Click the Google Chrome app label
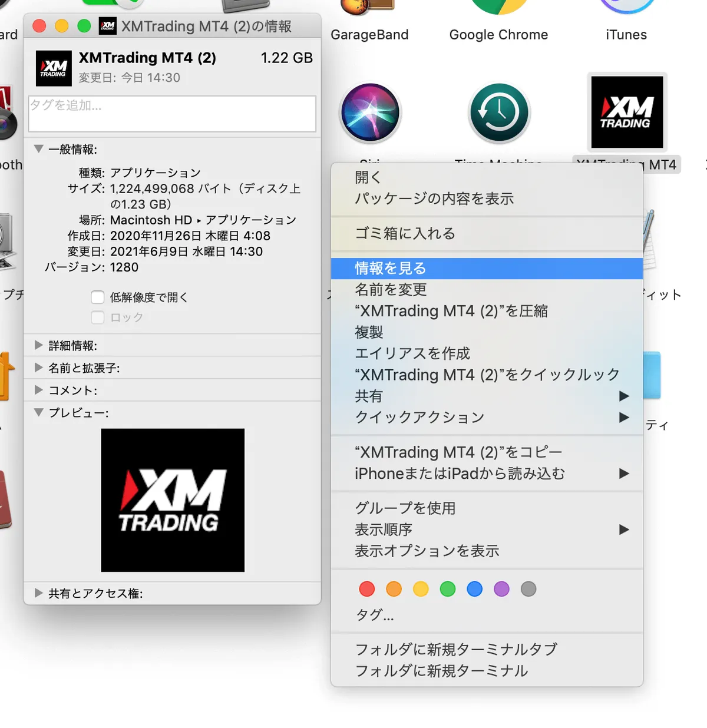 498,35
